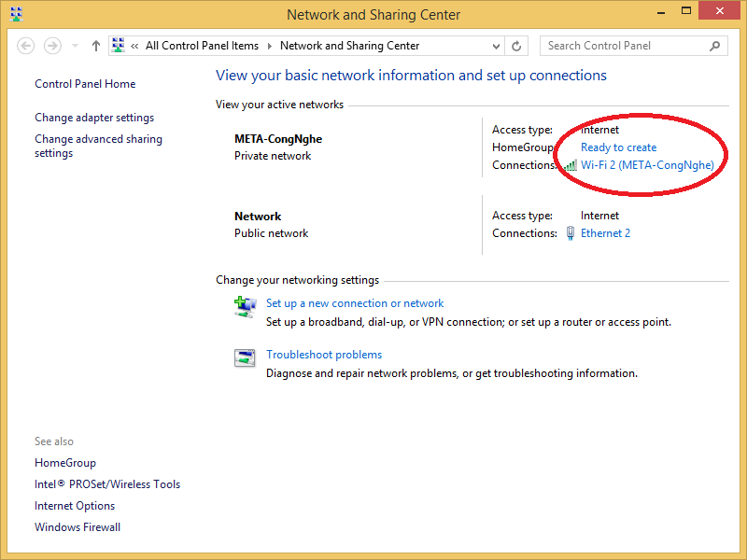Open the Change advanced sharing settings link
The height and width of the screenshot is (560, 747).
99,147
